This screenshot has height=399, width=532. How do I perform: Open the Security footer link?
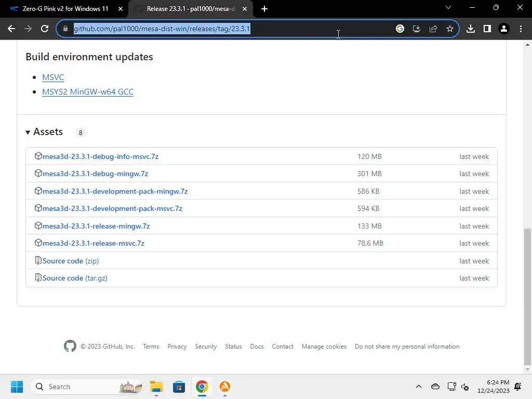pos(206,347)
